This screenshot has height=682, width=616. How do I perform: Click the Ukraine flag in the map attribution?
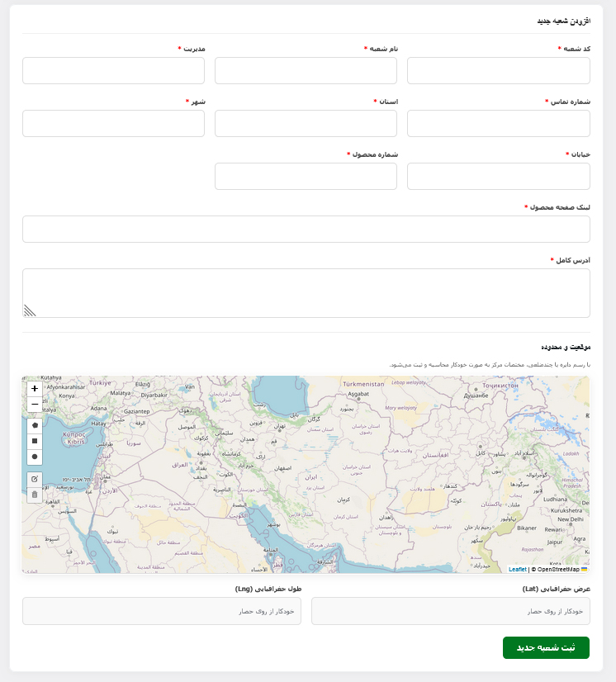tap(585, 569)
